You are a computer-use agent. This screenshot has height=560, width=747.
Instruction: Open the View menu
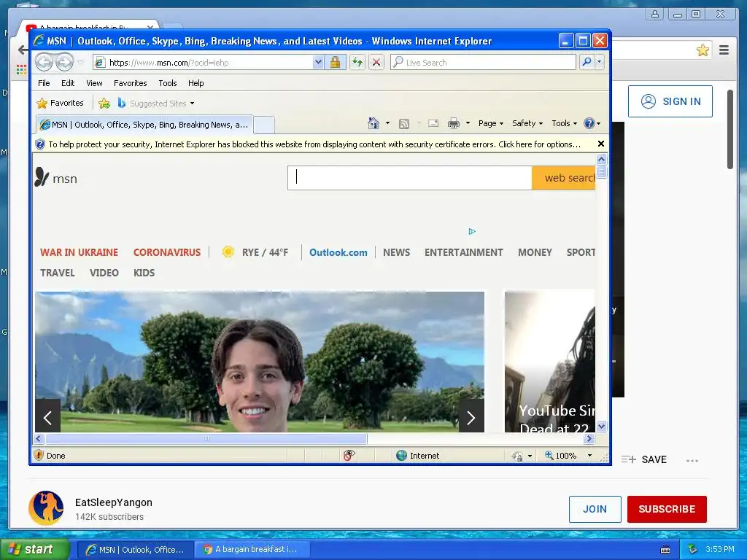pos(94,83)
